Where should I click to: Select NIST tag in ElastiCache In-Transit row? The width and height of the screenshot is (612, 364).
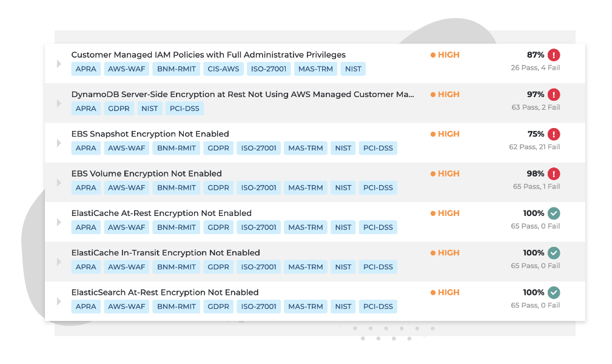click(343, 267)
